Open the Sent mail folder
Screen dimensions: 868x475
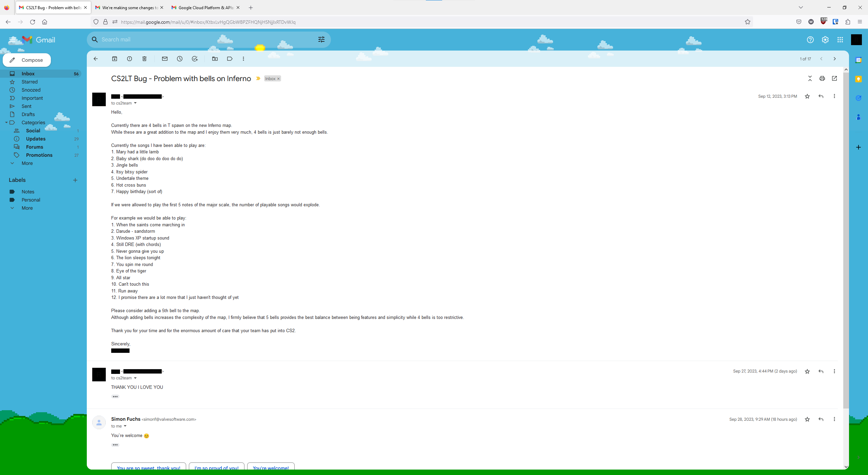coord(26,106)
